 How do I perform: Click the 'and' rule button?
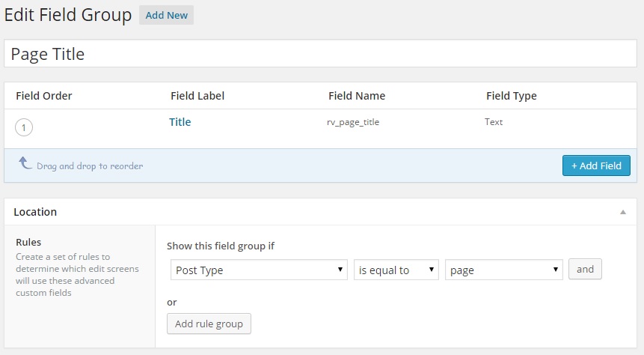coord(585,269)
